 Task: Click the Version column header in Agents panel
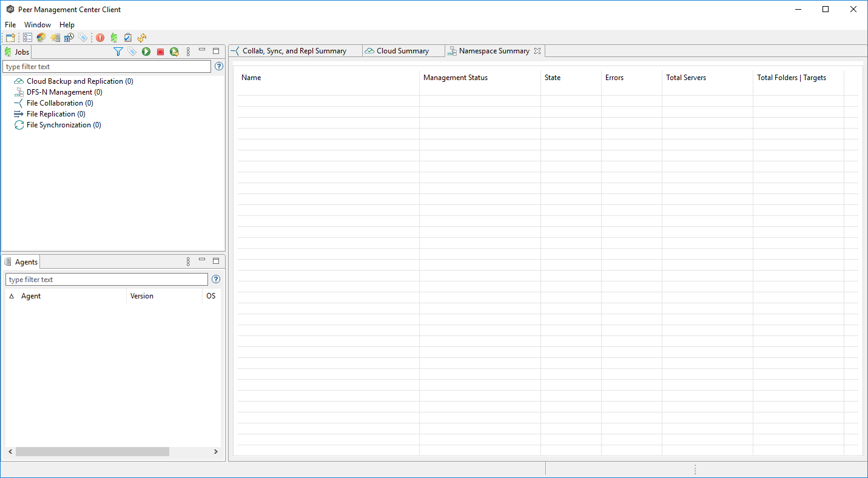click(x=164, y=296)
